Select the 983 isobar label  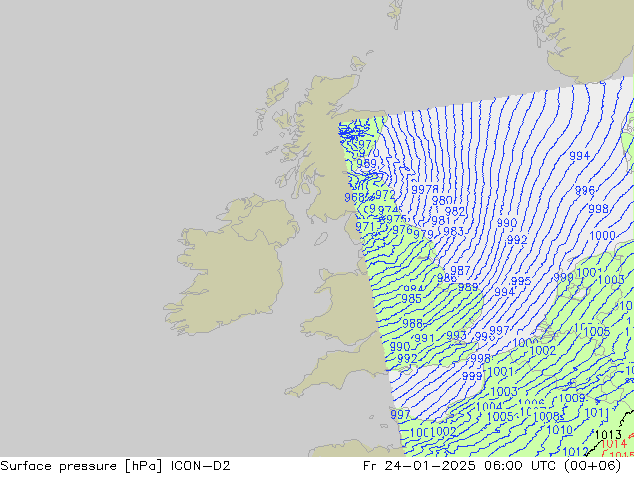[x=453, y=231]
